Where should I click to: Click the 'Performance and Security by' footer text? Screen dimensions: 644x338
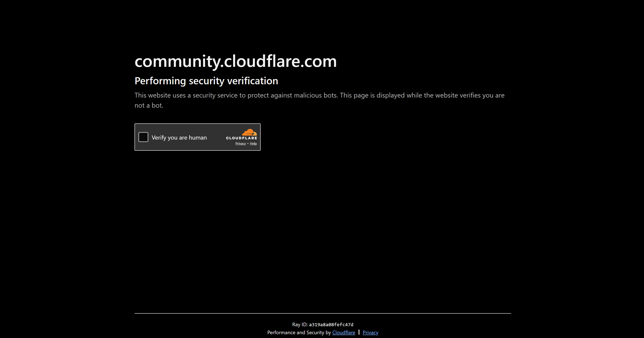(x=299, y=333)
